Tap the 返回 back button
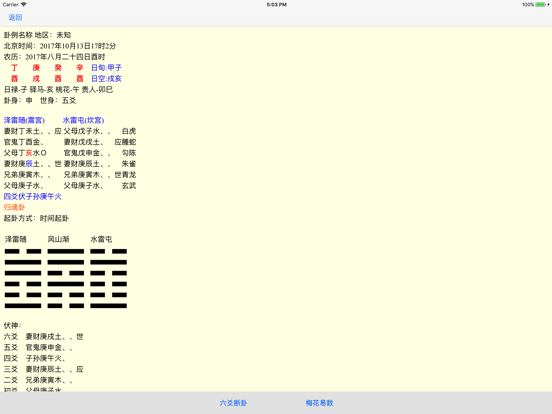Viewport: 552px width, 414px height. pos(15,17)
